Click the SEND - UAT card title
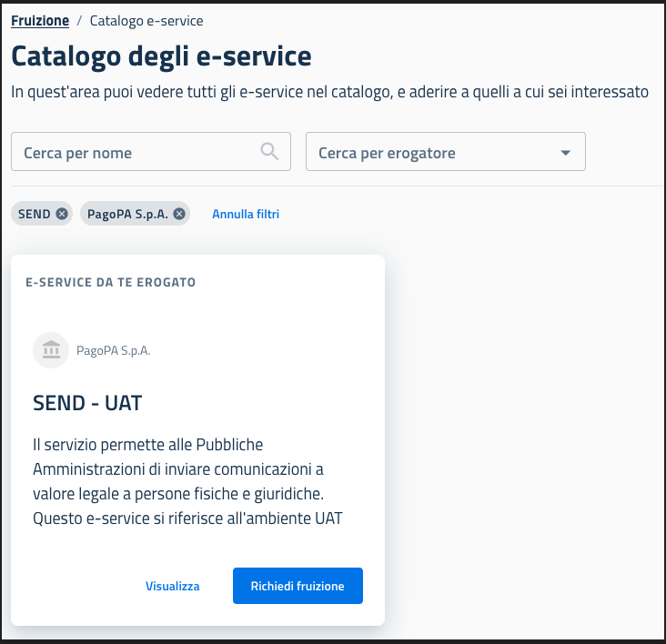Image resolution: width=666 pixels, height=644 pixels. coord(87,402)
